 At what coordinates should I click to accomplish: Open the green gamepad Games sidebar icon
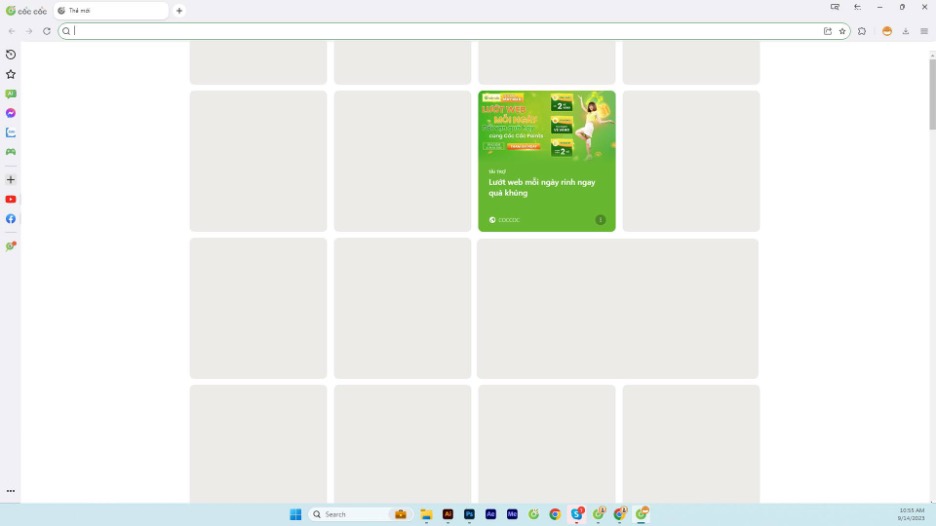(x=11, y=152)
